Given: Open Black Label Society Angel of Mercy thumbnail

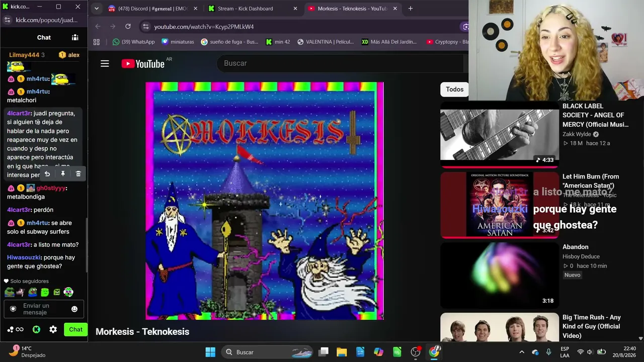Looking at the screenshot, I should [x=500, y=135].
